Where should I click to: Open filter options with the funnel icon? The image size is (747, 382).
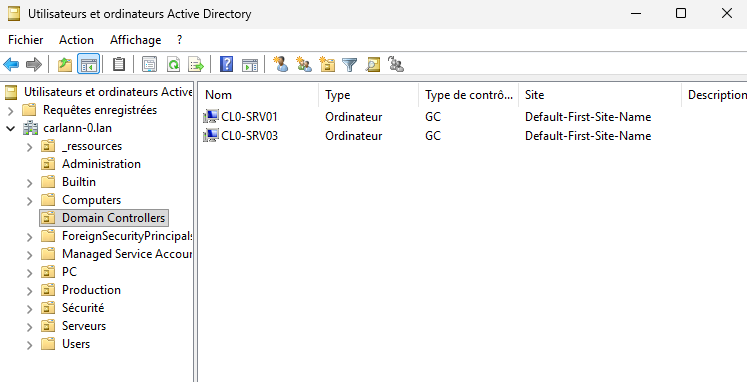(350, 64)
